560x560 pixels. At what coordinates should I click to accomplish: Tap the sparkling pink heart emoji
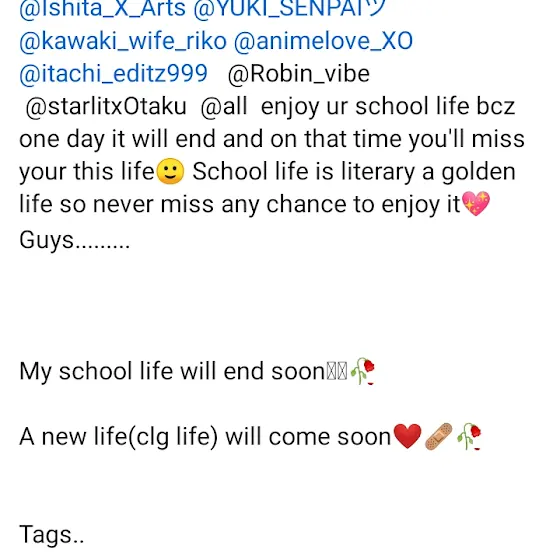476,204
